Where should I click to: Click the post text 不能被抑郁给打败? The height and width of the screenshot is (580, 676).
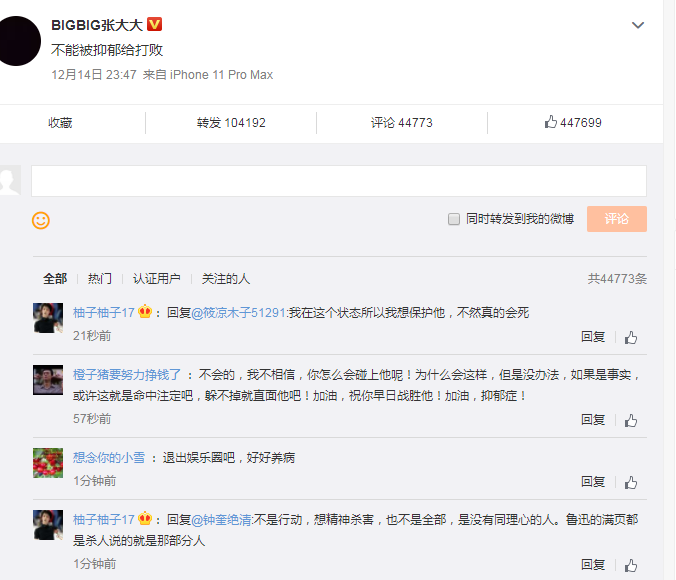tap(107, 50)
